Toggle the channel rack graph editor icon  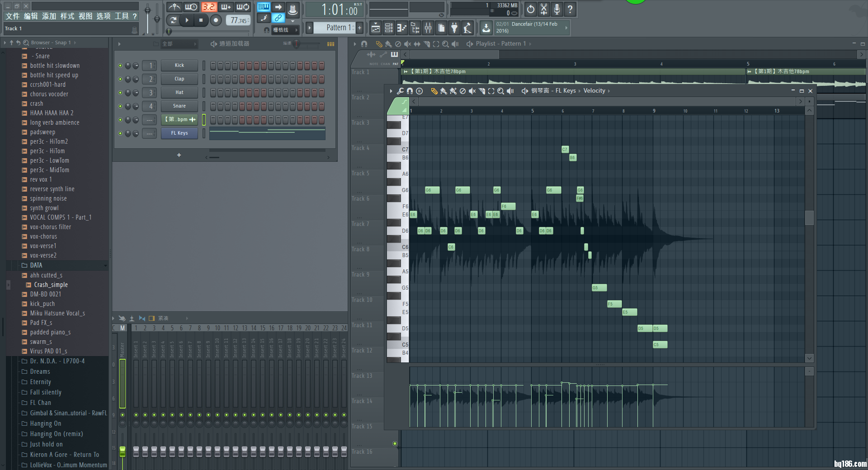330,44
